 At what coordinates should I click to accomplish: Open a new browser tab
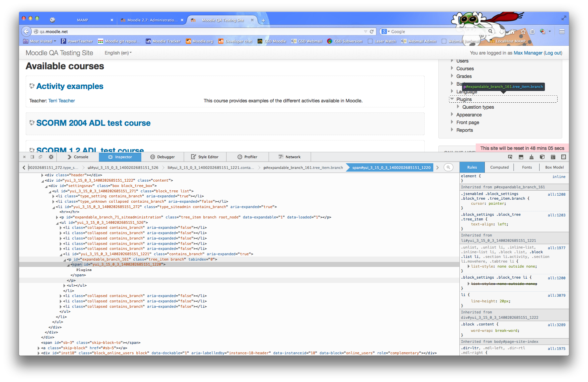tap(263, 20)
